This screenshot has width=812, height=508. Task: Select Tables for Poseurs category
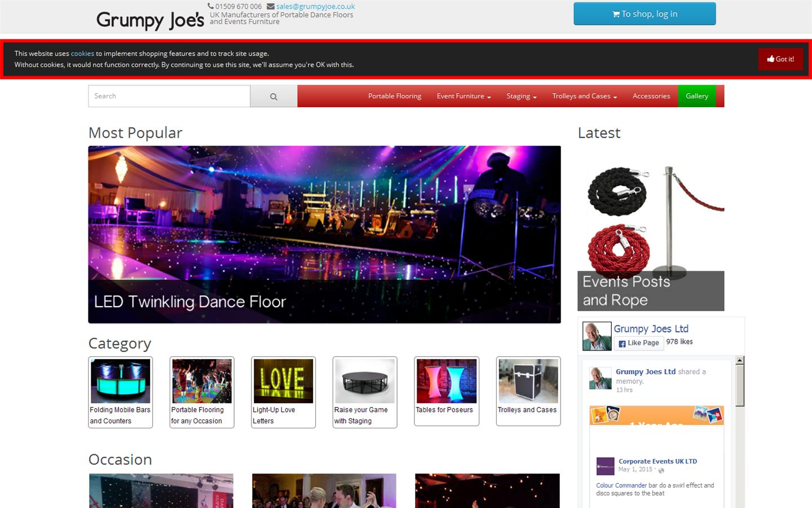click(447, 391)
